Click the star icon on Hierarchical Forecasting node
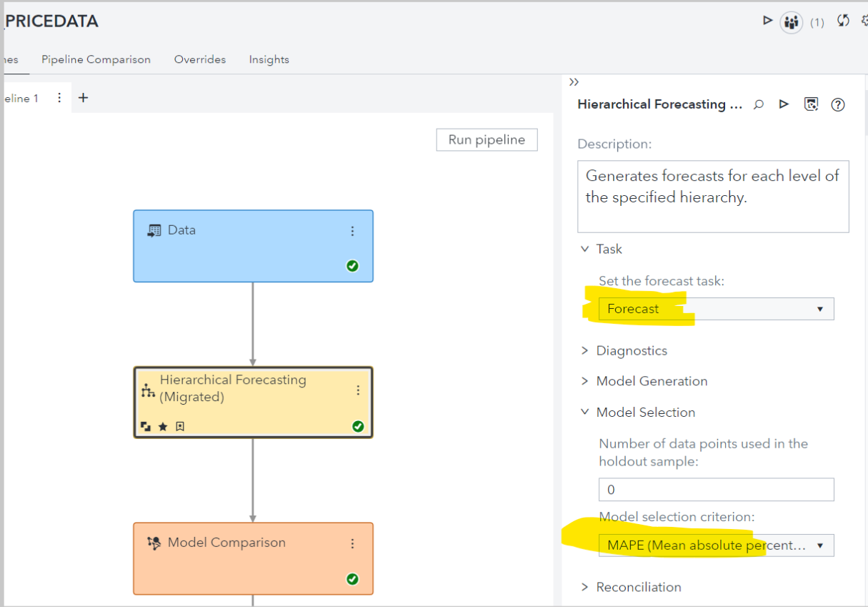 [163, 427]
